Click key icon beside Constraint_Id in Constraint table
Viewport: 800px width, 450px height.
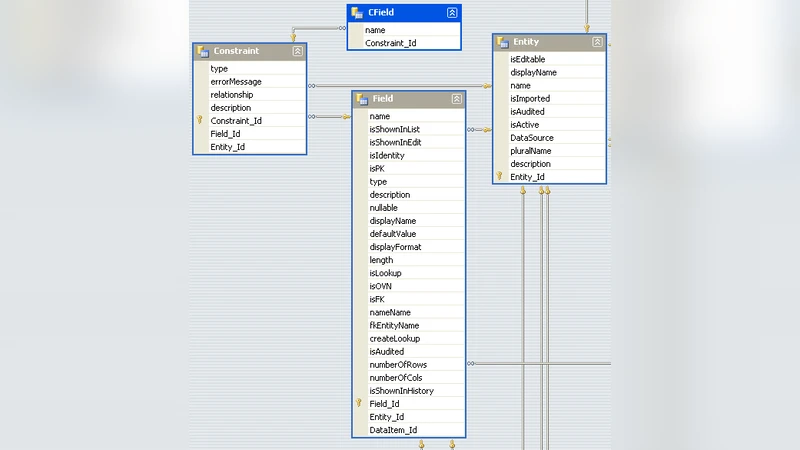[200, 121]
